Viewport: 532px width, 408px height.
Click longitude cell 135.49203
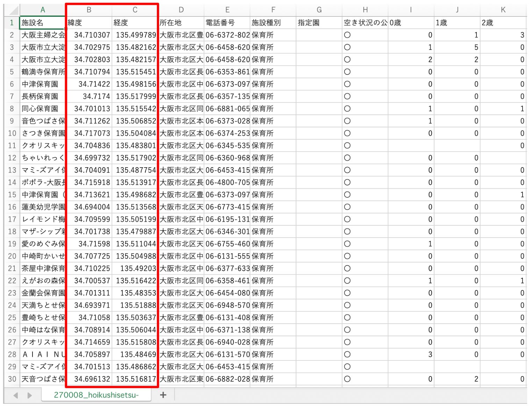(x=135, y=268)
